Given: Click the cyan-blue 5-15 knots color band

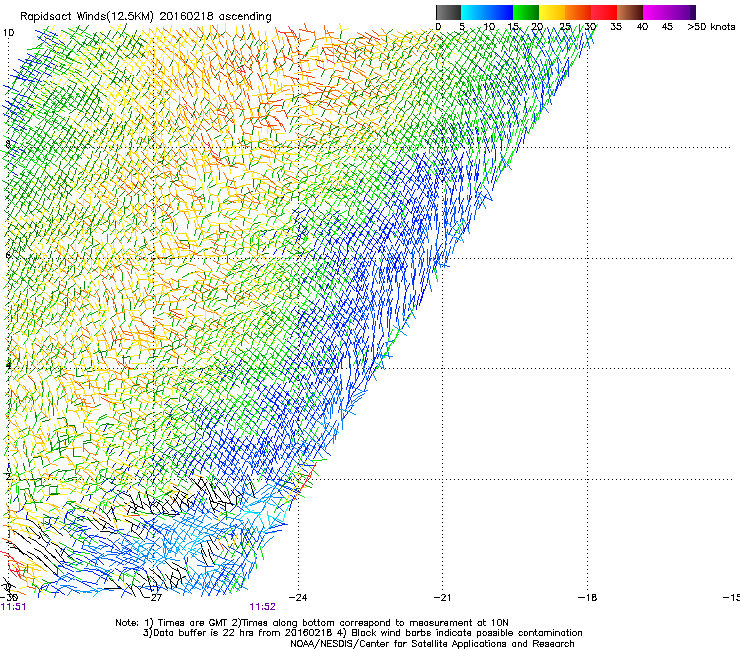Looking at the screenshot, I should coord(487,12).
